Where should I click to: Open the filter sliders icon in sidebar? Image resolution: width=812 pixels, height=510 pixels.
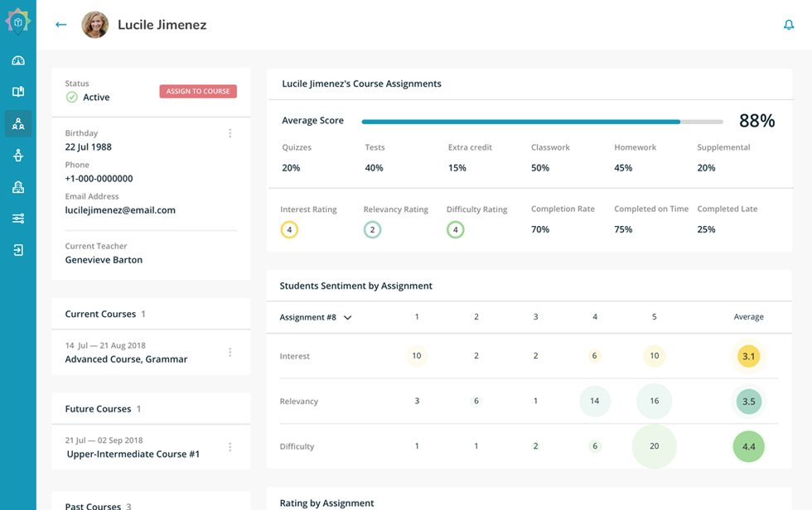coord(18,218)
